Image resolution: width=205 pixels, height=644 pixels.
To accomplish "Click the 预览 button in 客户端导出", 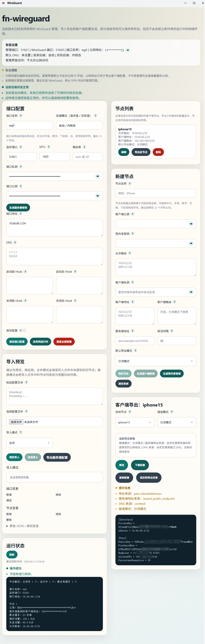I will click(x=122, y=465).
